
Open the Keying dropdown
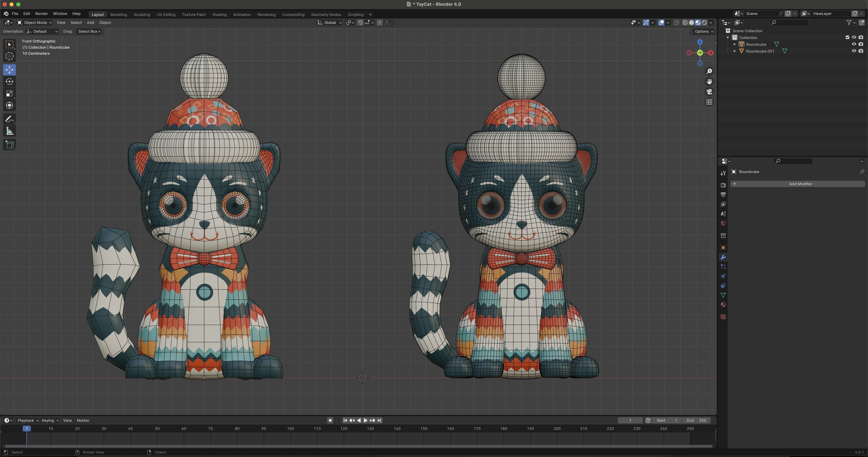pyautogui.click(x=50, y=420)
